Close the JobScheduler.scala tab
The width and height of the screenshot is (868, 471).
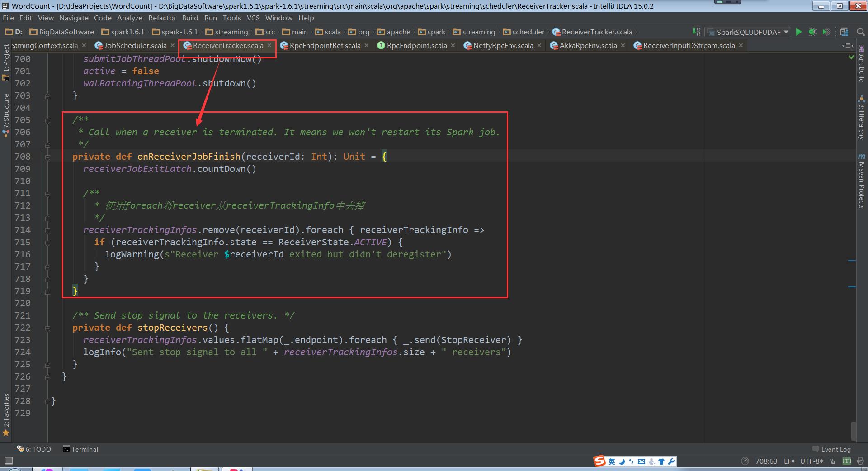[173, 45]
